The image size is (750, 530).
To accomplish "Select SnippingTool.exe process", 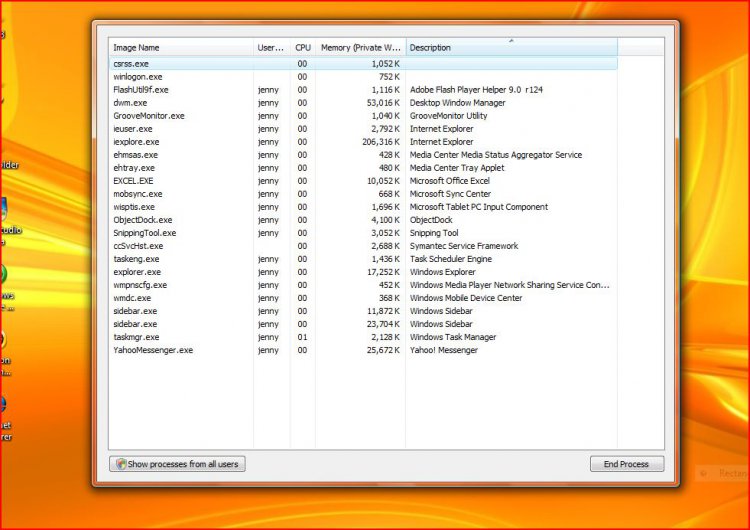I will (363, 233).
